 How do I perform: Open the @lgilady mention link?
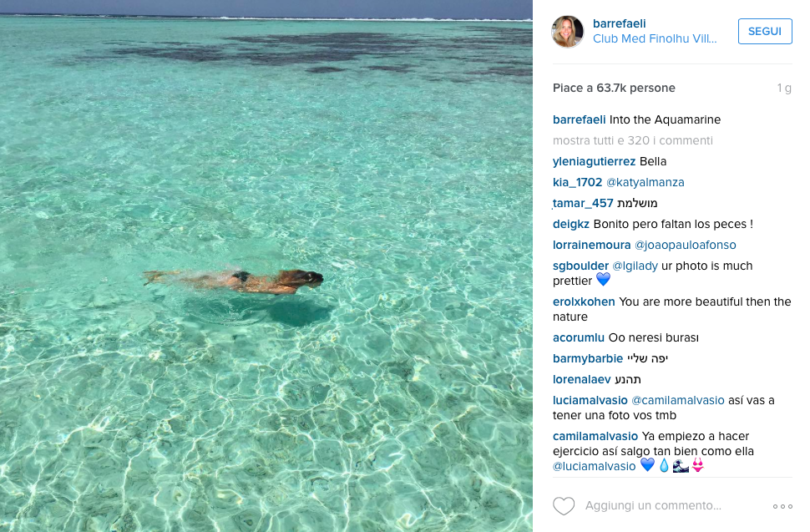pyautogui.click(x=635, y=266)
